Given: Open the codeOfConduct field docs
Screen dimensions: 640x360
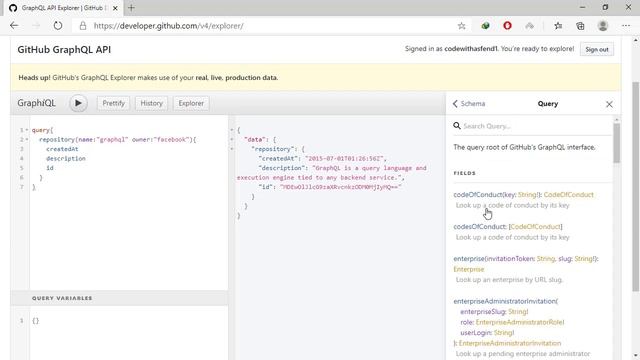Looking at the screenshot, I should point(478,195).
